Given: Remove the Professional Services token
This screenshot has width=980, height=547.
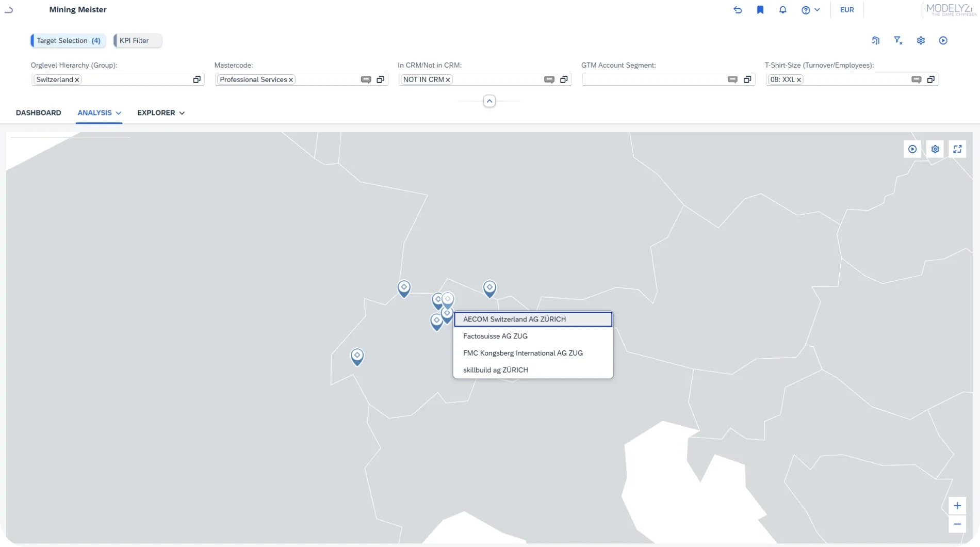Looking at the screenshot, I should click(291, 79).
